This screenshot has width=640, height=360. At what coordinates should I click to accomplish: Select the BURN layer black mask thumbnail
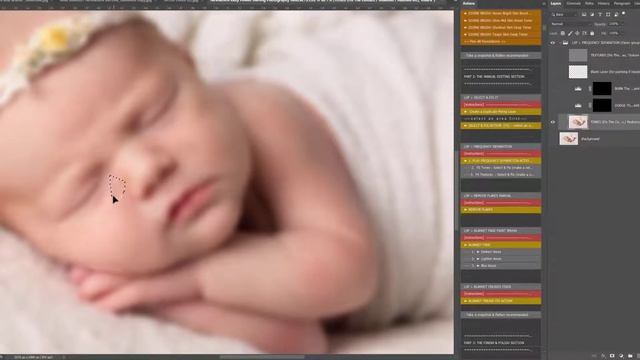pyautogui.click(x=602, y=89)
